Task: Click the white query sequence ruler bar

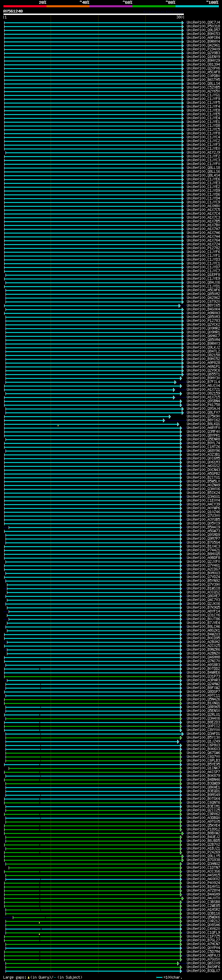Action: (x=93, y=15)
